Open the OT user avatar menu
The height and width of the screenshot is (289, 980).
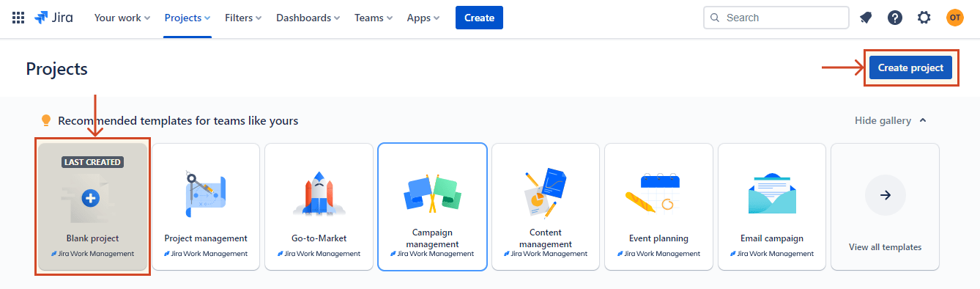pyautogui.click(x=954, y=18)
